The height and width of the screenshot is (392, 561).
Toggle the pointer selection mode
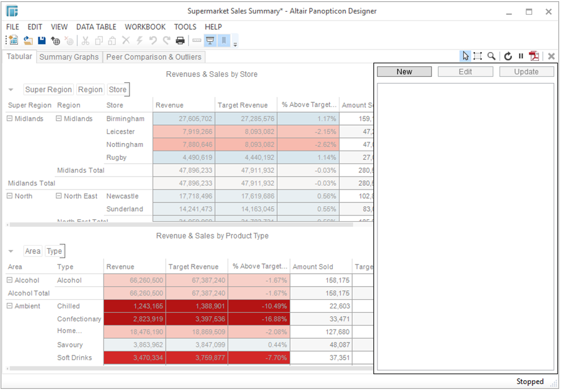[x=466, y=56]
